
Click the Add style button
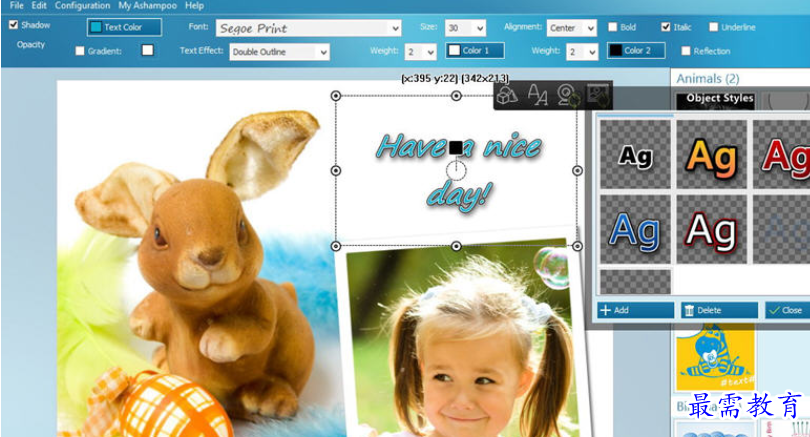pos(635,310)
